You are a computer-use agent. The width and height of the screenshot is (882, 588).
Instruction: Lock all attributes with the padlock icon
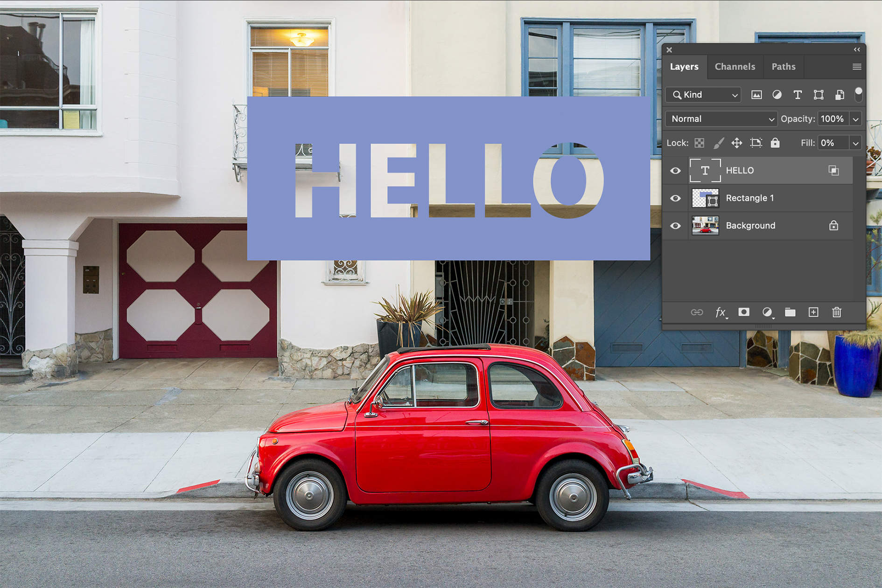[x=775, y=143]
